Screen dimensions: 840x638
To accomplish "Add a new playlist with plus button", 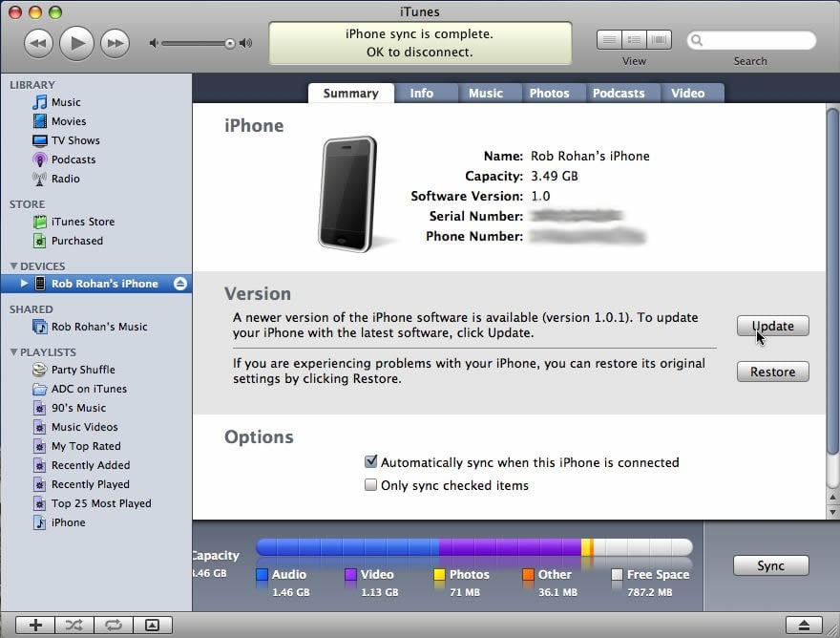I will click(35, 626).
